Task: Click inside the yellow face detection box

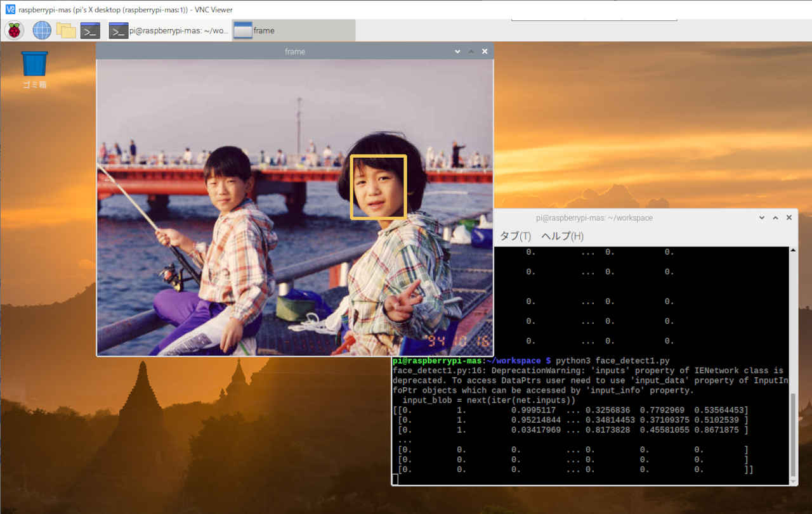Action: click(379, 187)
